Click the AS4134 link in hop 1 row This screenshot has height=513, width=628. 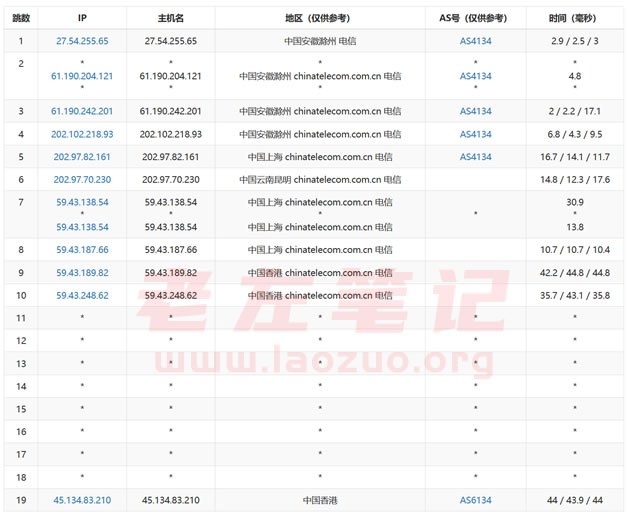click(x=475, y=42)
